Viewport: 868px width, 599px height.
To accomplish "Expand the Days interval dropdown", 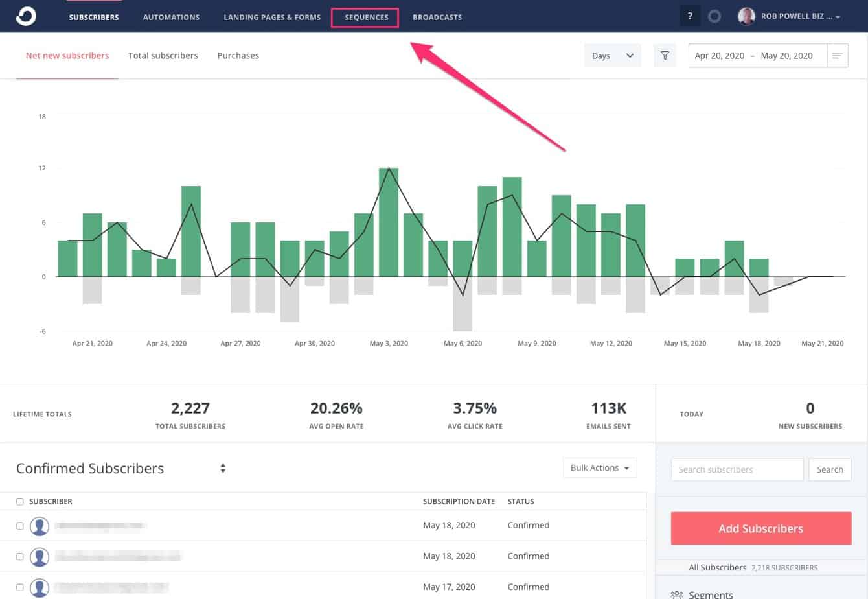I will (x=612, y=56).
